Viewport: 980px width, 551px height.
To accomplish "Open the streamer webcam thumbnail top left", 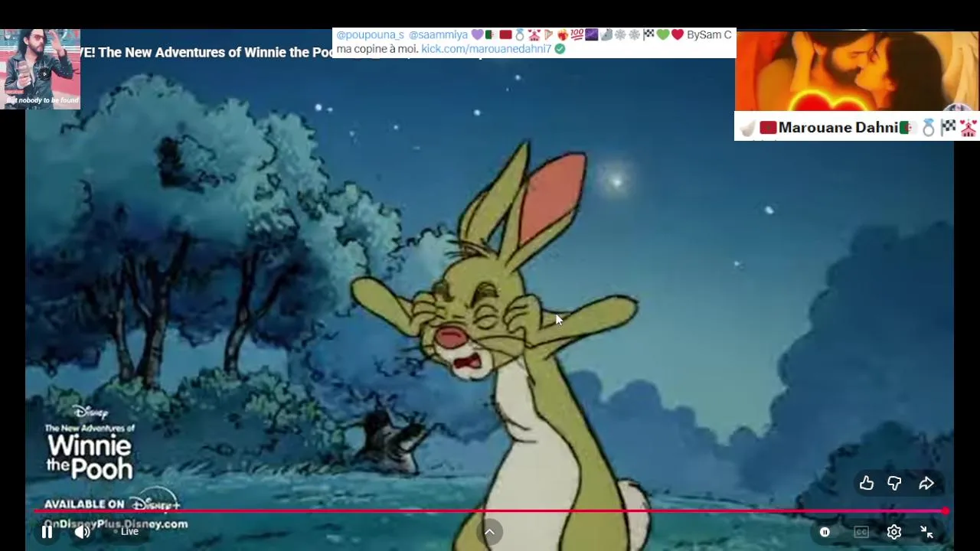I will [x=40, y=69].
